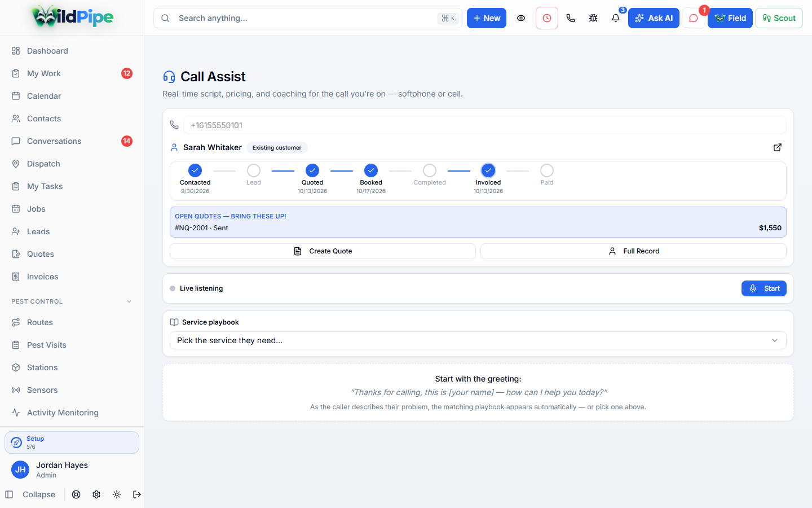Navigate to Pest Visits
812x508 pixels.
72,345
